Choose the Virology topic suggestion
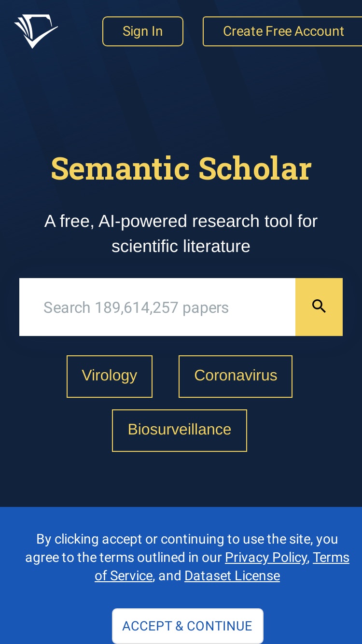The height and width of the screenshot is (644, 362). click(110, 377)
